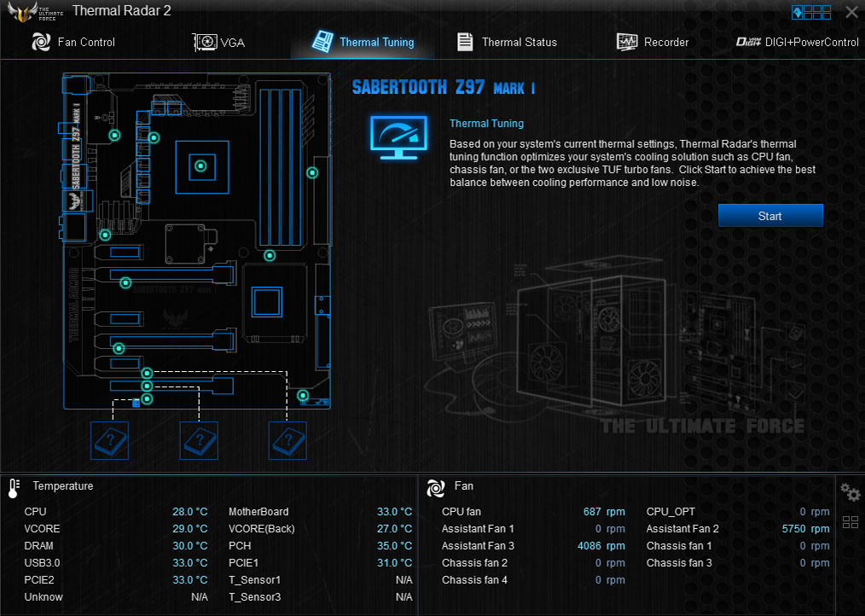Click the PCH chipset square on the board

coord(267,302)
